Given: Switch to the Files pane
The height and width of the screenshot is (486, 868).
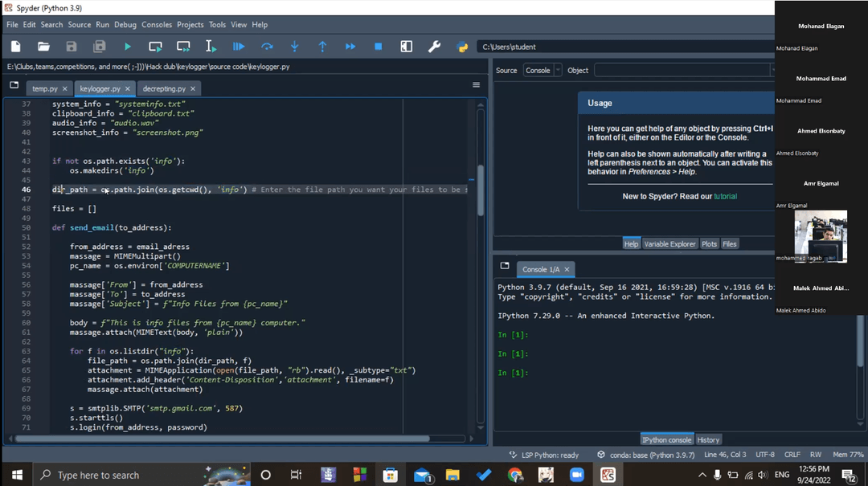Looking at the screenshot, I should coord(730,244).
